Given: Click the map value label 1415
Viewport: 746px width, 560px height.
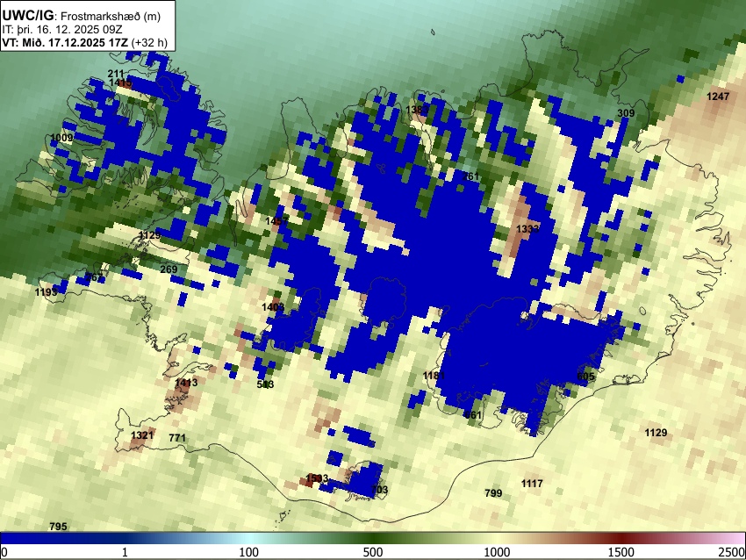Looking at the screenshot, I should tap(121, 83).
